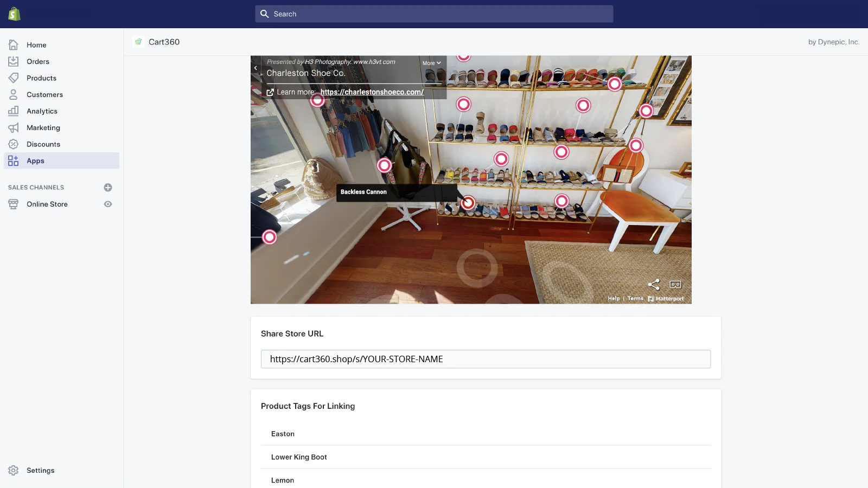Add a sales channel with plus icon

coord(108,188)
